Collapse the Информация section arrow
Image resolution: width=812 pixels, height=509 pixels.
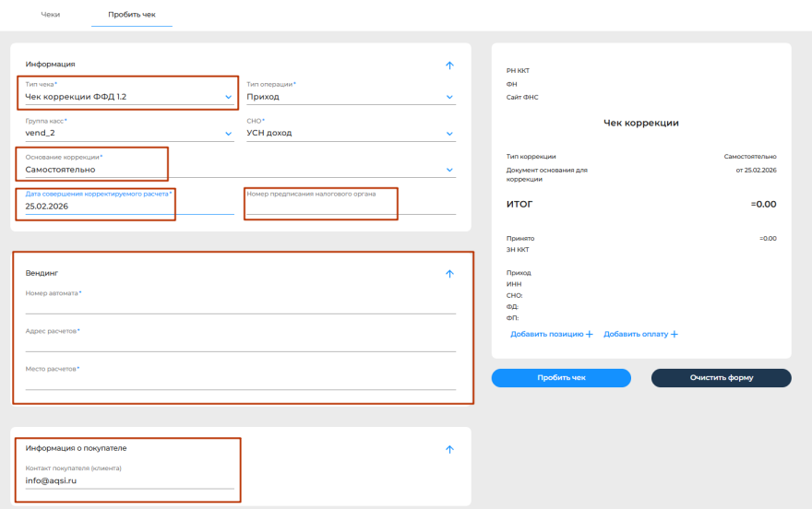click(449, 65)
